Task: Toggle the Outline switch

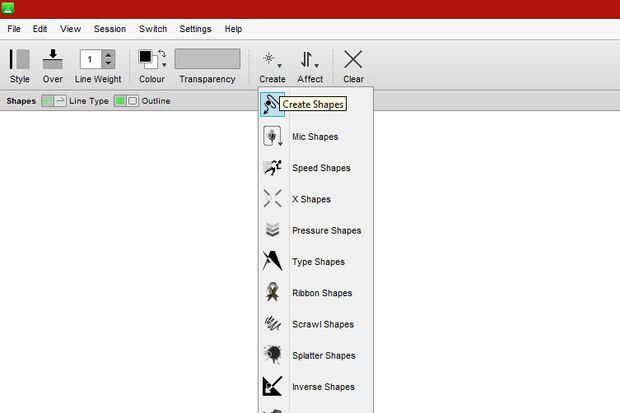Action: [x=126, y=101]
